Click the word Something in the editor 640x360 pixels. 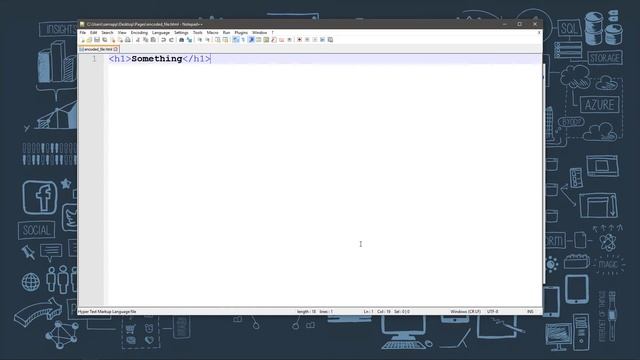pos(157,59)
